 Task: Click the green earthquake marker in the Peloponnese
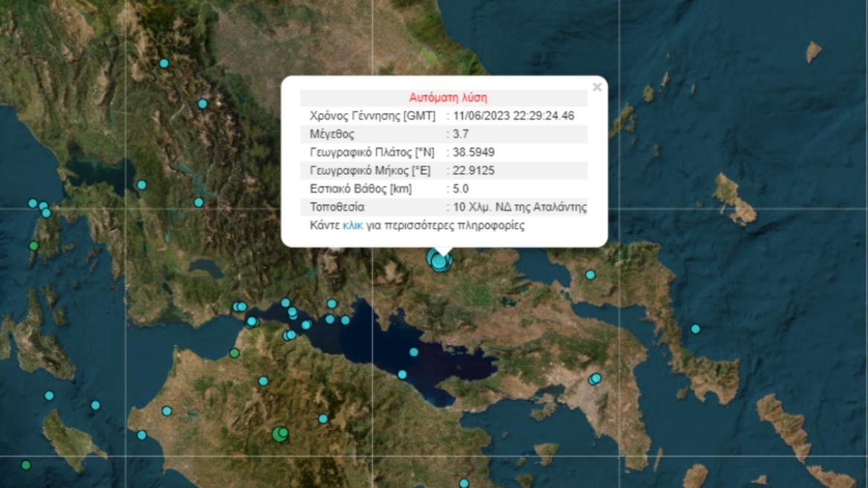279,434
